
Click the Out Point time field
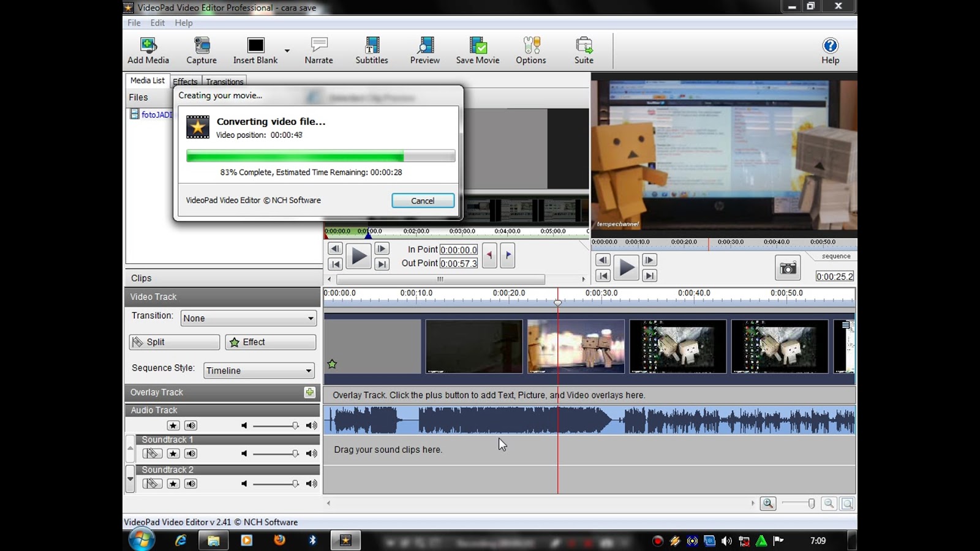tap(459, 263)
